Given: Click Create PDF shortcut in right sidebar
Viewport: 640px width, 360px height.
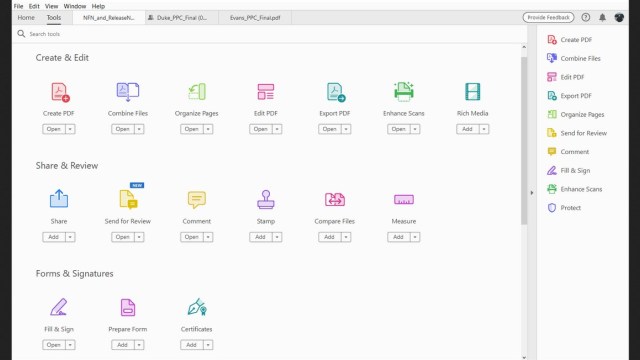Looking at the screenshot, I should point(569,40).
